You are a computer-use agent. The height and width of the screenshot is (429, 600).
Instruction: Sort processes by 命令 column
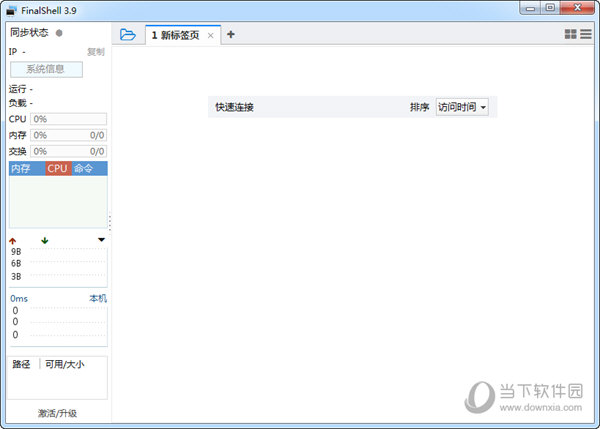click(83, 168)
